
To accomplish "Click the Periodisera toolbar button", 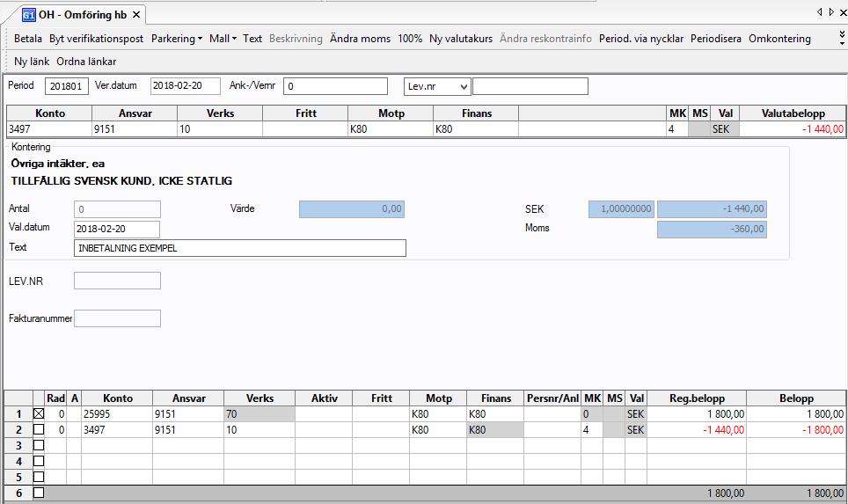I will point(715,39).
